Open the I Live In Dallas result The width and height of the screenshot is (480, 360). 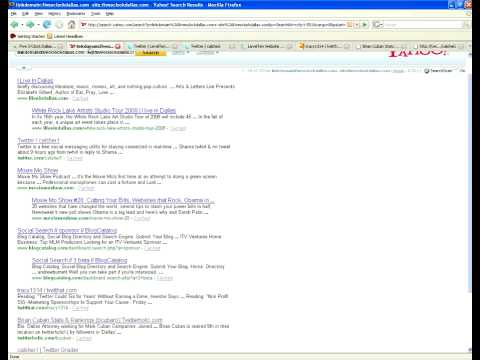tap(35, 80)
